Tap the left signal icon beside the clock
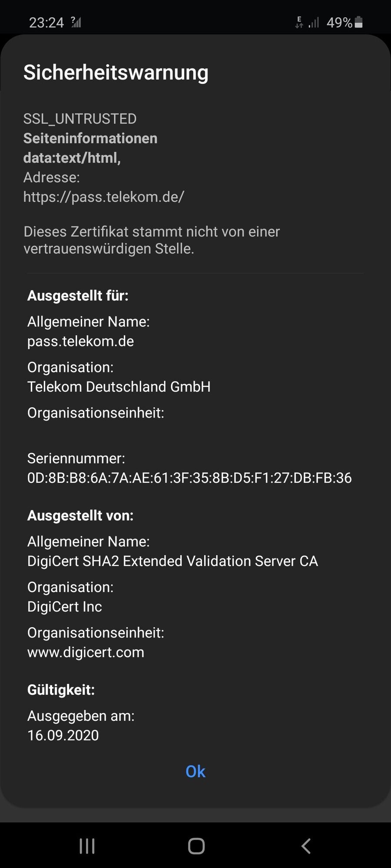 pos(76,22)
